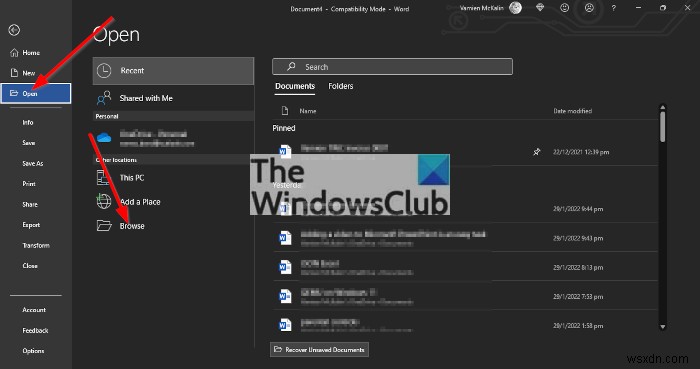Sort by Name column header
Image resolution: width=700 pixels, height=369 pixels.
(x=308, y=111)
